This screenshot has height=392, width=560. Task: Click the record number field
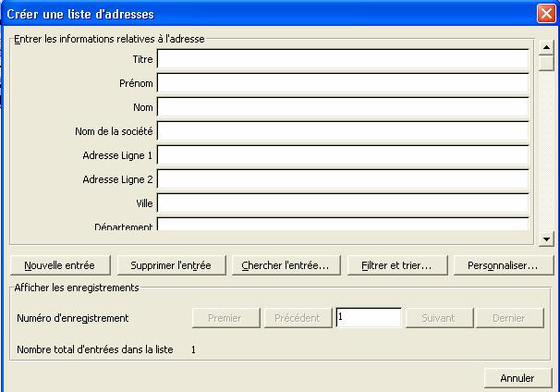click(368, 318)
